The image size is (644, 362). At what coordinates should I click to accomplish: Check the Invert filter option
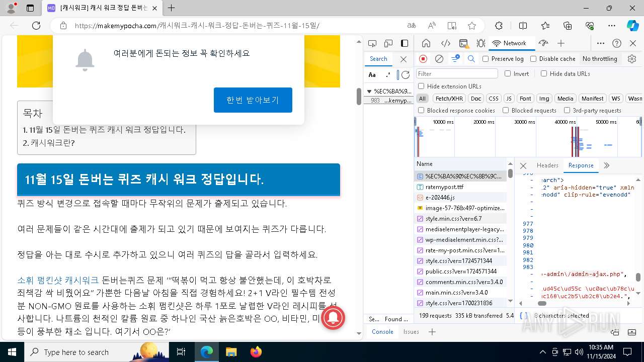(x=508, y=73)
